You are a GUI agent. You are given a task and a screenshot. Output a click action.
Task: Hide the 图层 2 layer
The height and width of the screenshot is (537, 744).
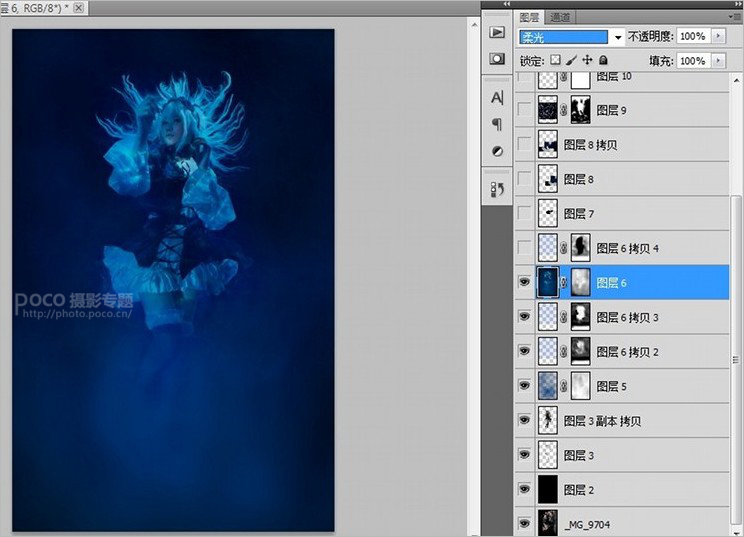pos(523,490)
